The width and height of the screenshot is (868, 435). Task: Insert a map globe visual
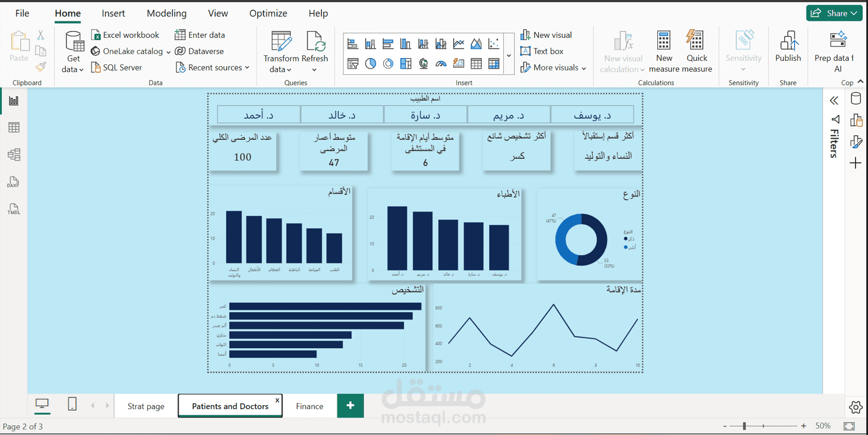pyautogui.click(x=423, y=64)
